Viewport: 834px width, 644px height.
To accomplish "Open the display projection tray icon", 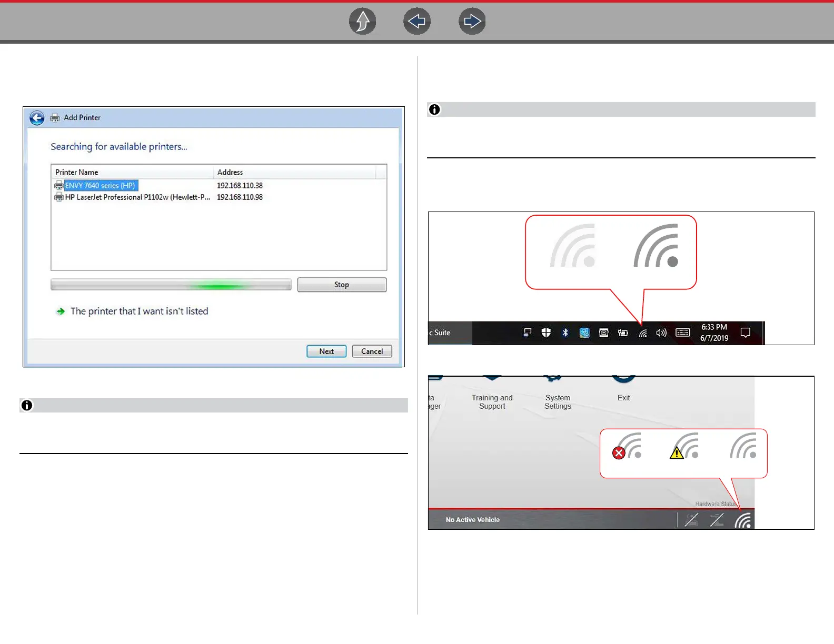I will click(527, 333).
